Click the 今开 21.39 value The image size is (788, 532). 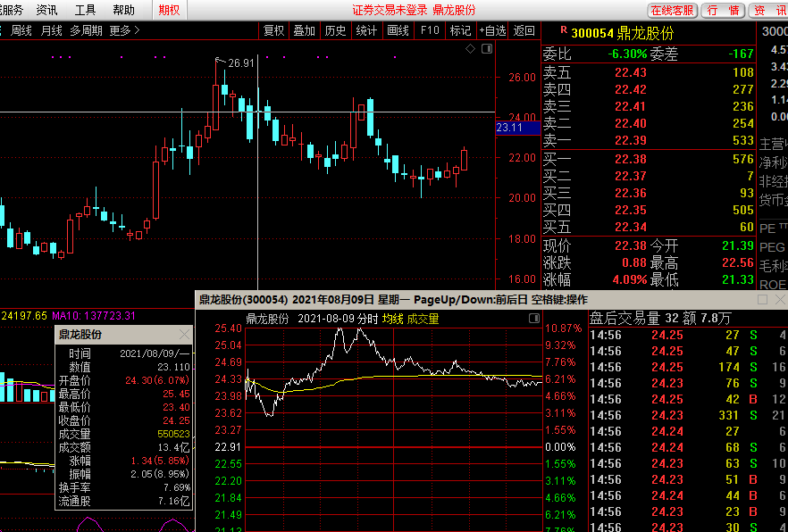click(738, 246)
